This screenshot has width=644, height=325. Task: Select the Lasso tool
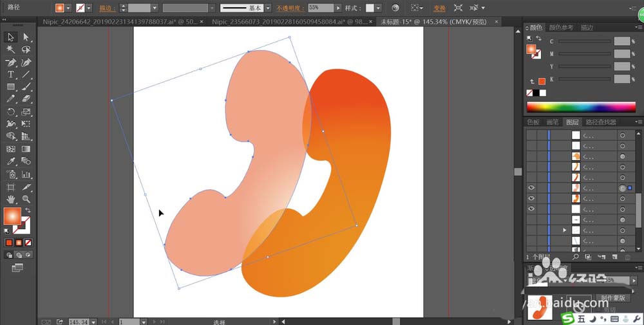click(x=26, y=50)
